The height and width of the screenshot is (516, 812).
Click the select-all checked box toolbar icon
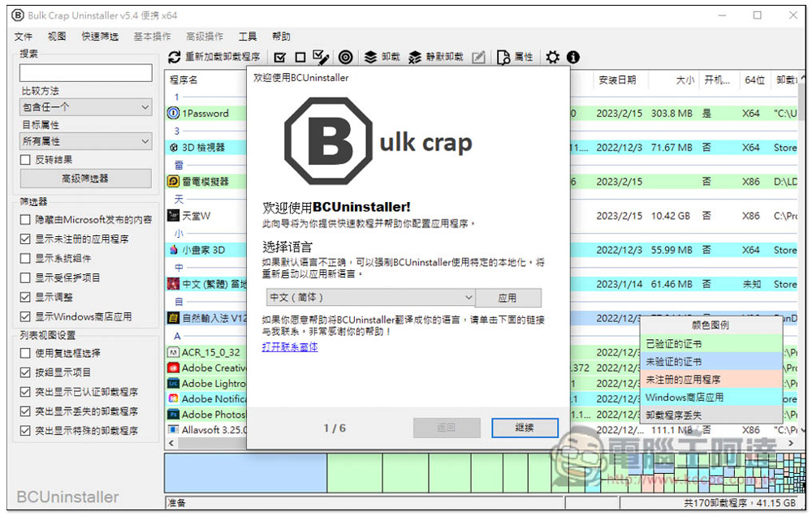click(280, 57)
